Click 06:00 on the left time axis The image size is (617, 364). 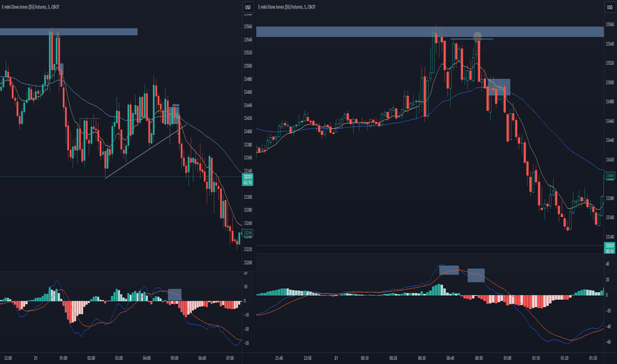coord(203,358)
